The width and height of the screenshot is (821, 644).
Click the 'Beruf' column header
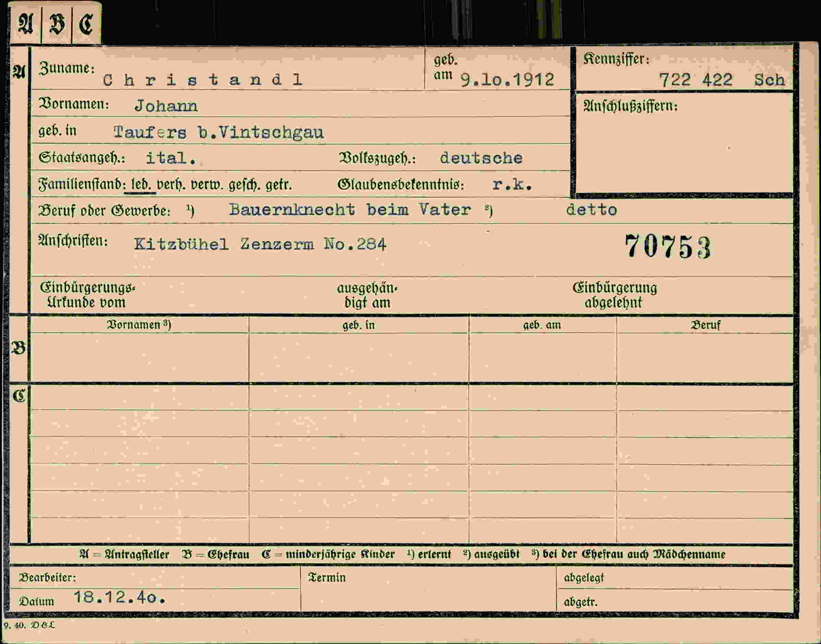pyautogui.click(x=705, y=325)
